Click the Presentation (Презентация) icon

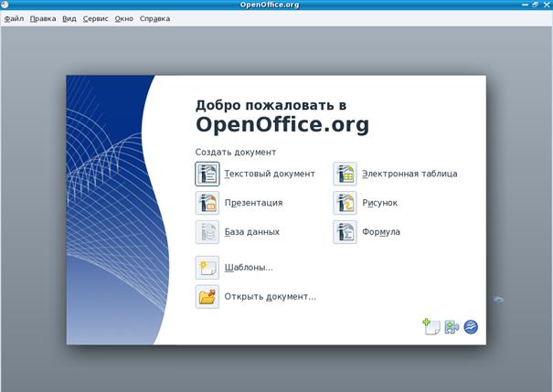click(x=207, y=203)
